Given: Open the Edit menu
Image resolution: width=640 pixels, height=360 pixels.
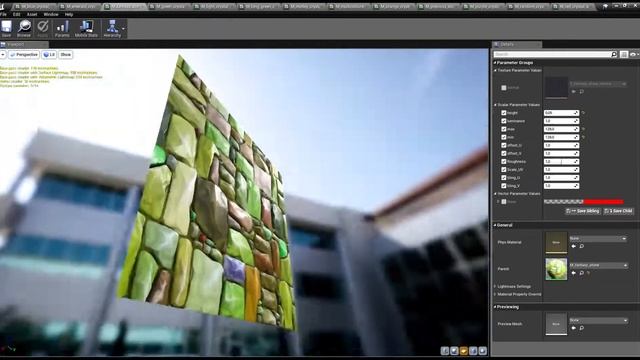Looking at the screenshot, I should (x=17, y=14).
